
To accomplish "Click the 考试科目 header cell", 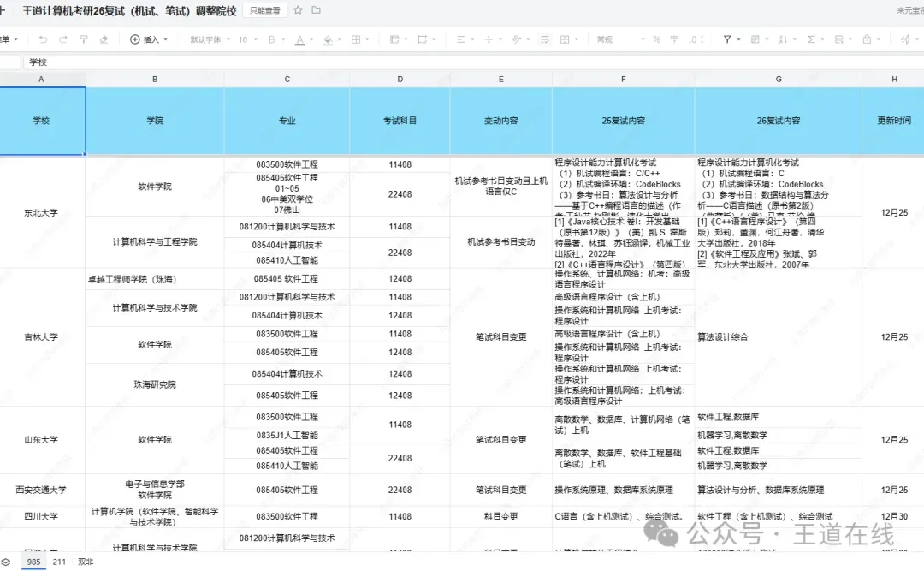I will 400,121.
